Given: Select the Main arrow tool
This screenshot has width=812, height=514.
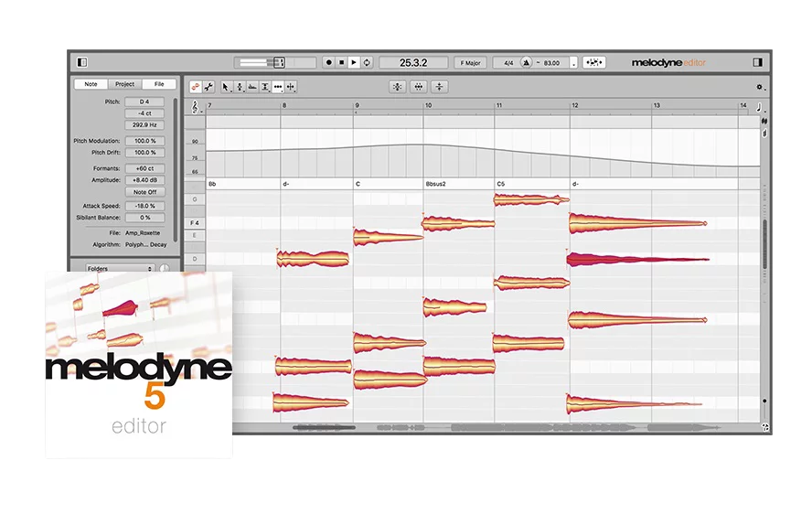Looking at the screenshot, I should (226, 87).
